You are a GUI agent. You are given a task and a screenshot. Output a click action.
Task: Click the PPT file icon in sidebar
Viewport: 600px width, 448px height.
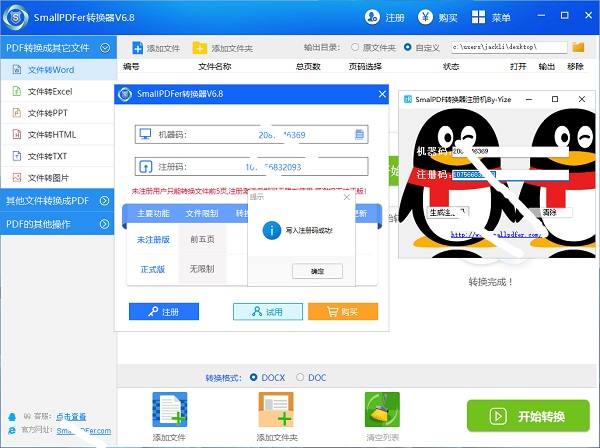(x=17, y=113)
